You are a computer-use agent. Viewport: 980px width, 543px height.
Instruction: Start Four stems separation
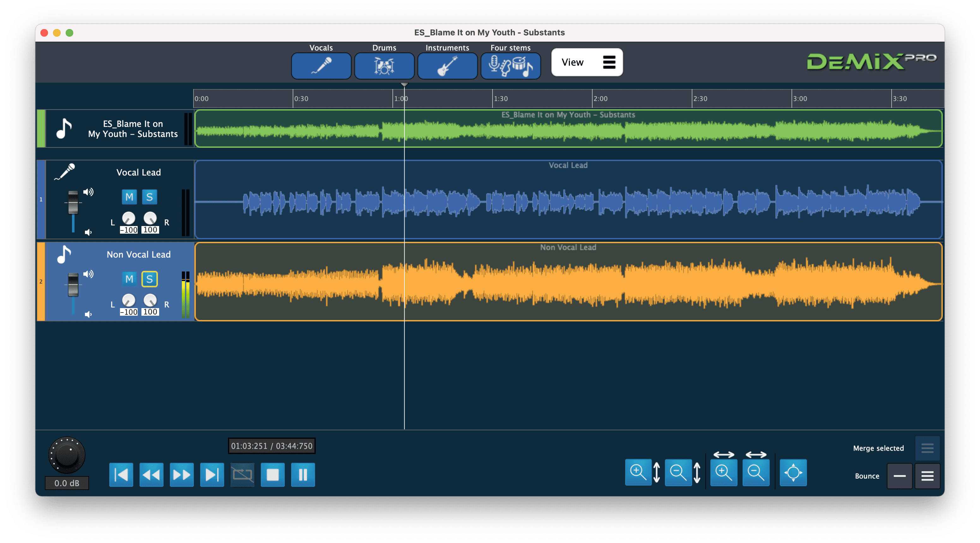(511, 66)
